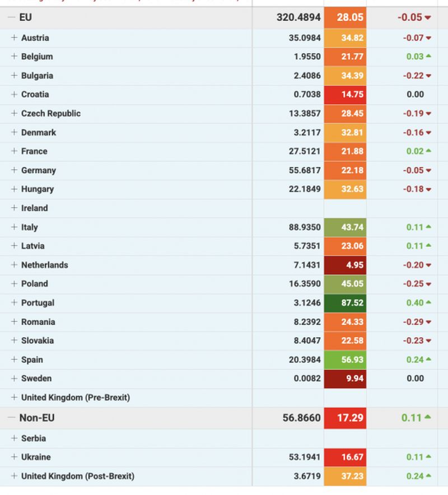Click the Czech Republic label

tap(51, 114)
